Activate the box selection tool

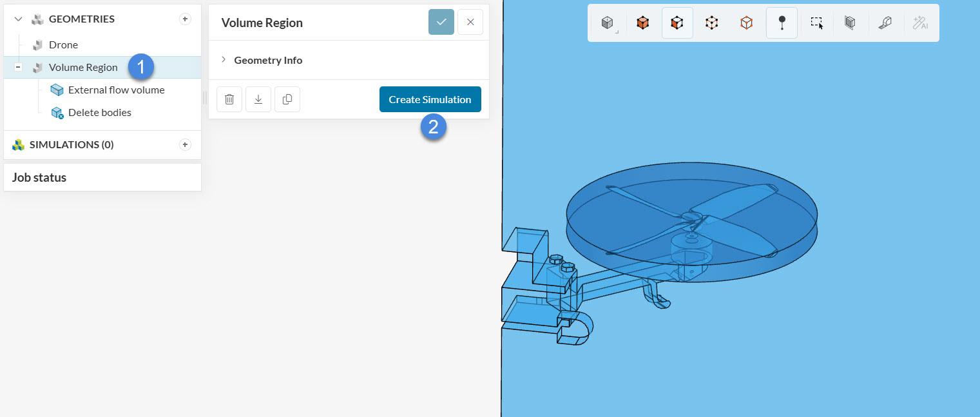816,23
